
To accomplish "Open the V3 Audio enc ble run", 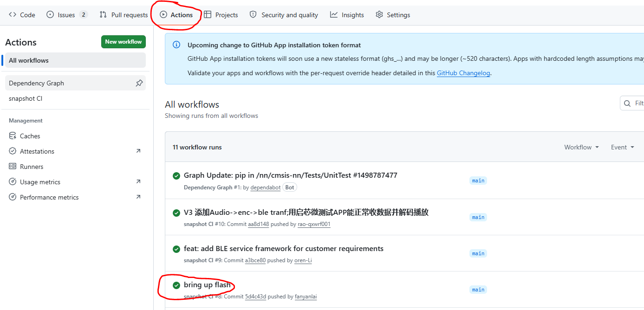I will [306, 212].
